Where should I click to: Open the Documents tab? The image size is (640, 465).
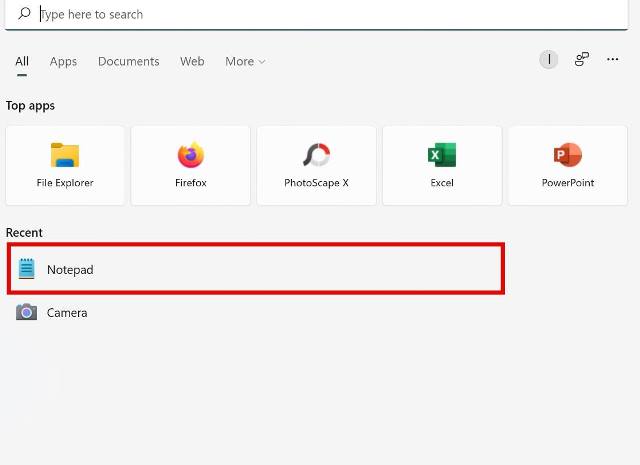click(x=129, y=61)
